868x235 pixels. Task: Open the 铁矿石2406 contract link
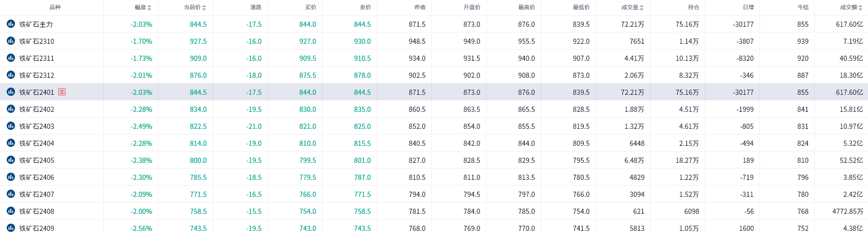(37, 177)
